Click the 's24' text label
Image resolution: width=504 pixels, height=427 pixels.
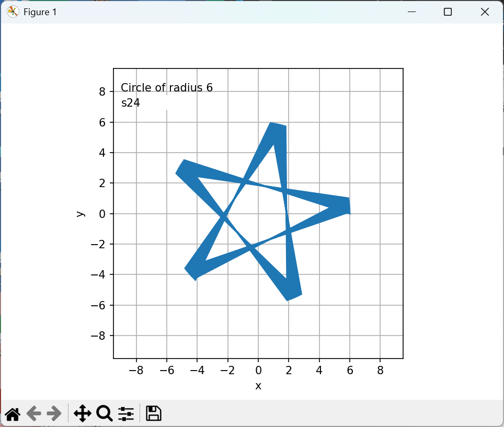(x=131, y=103)
